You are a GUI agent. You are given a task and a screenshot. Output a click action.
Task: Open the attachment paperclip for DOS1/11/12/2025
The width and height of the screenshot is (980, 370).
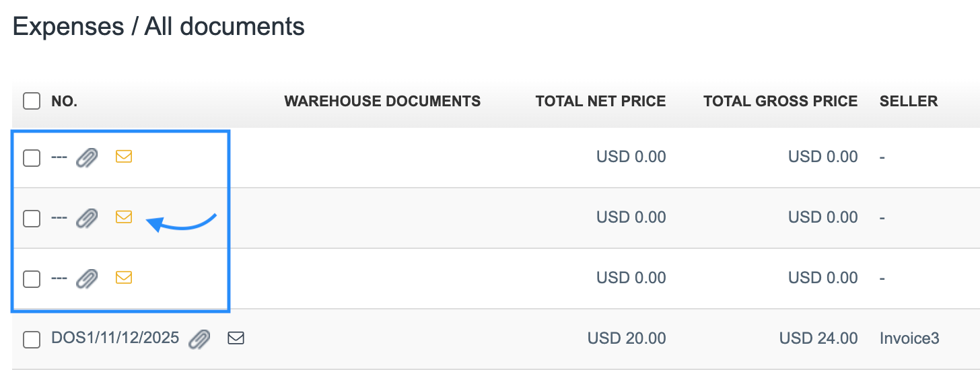click(x=199, y=340)
